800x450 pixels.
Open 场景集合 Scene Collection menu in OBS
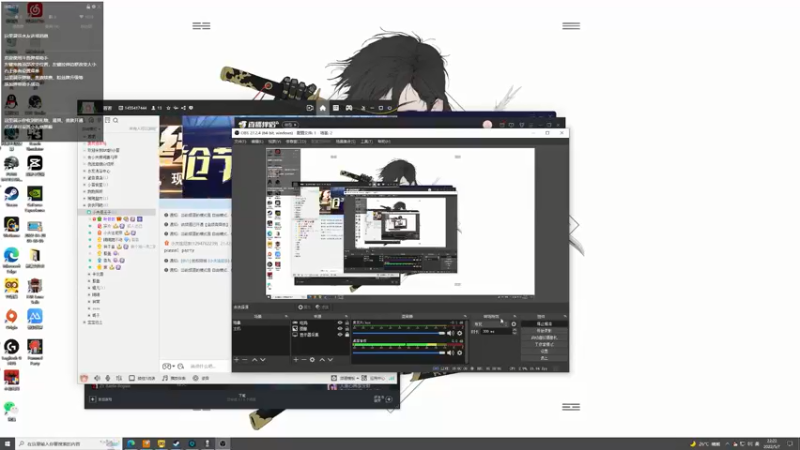[x=346, y=142]
